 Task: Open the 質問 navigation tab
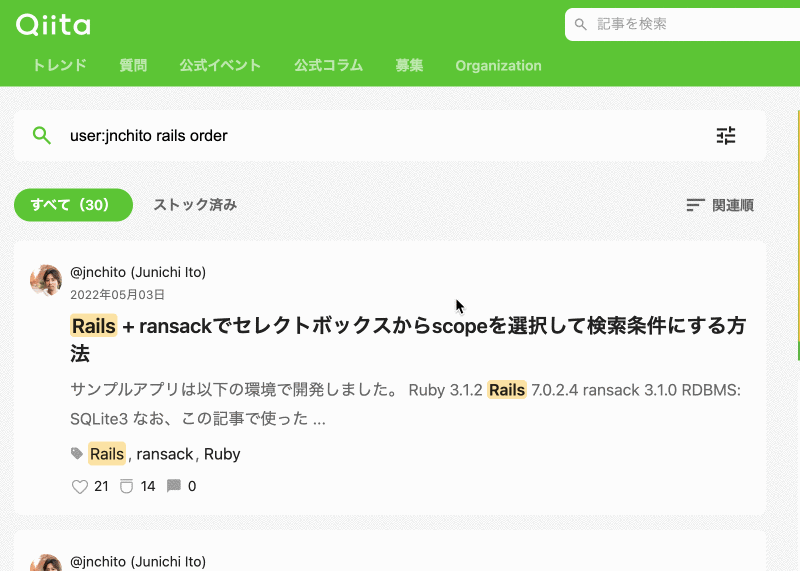coord(133,65)
